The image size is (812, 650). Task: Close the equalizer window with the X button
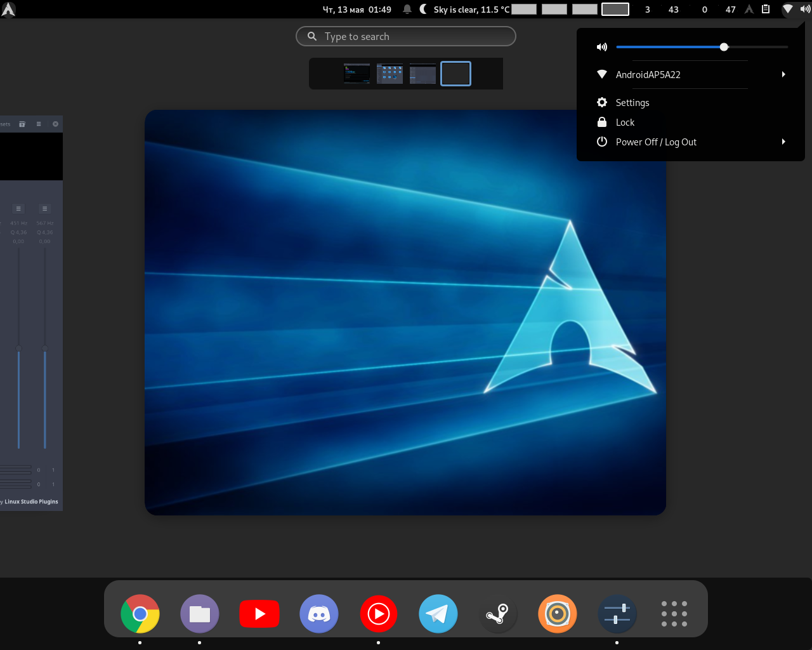pyautogui.click(x=55, y=124)
